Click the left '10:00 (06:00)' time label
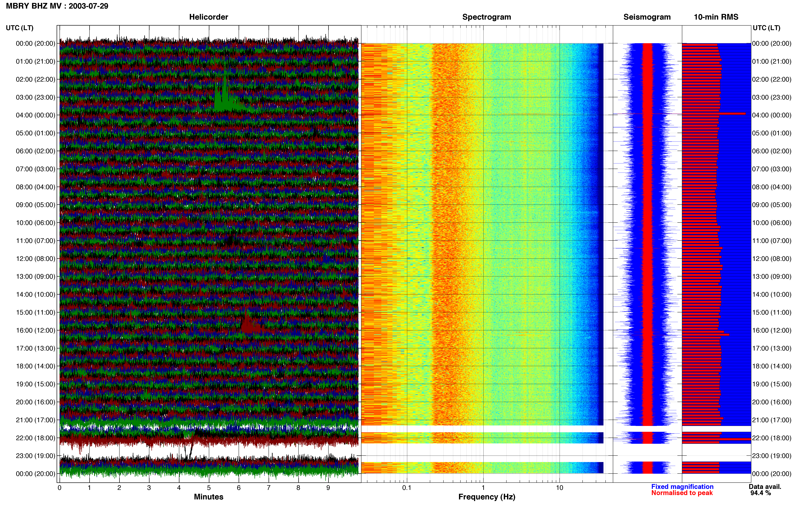Viewport: 812px width, 508px height. pos(36,222)
